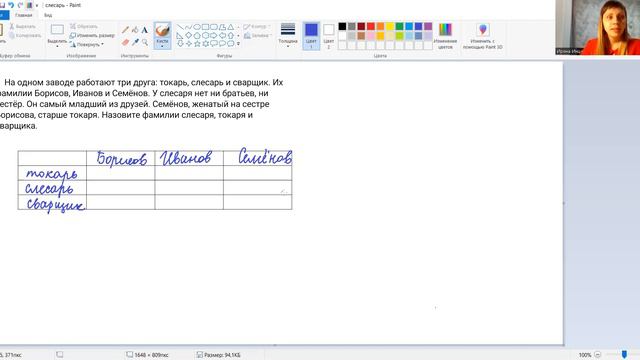The height and width of the screenshot is (360, 640).
Task: Adjust the zoom slider handle in status bar
Action: click(x=624, y=355)
